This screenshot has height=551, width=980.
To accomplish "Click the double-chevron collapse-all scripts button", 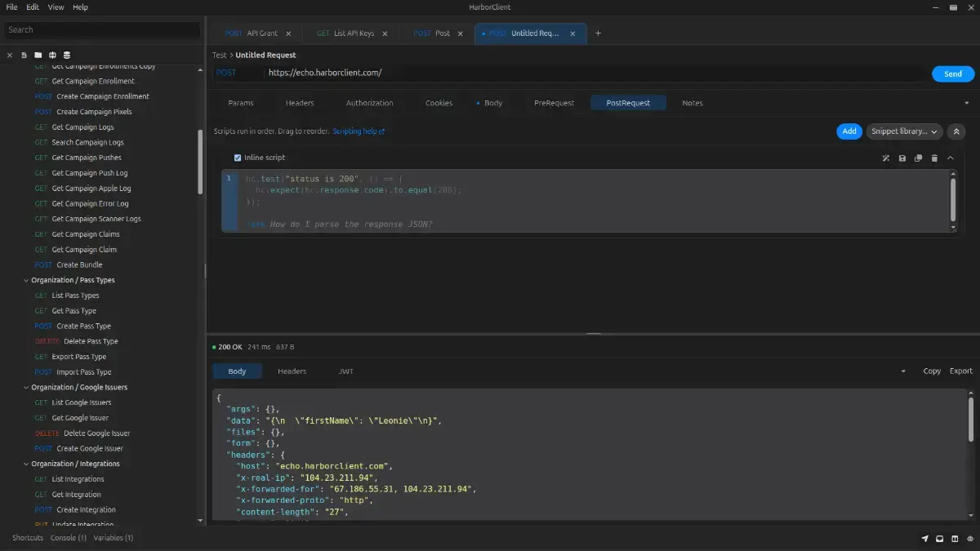I will pos(956,131).
